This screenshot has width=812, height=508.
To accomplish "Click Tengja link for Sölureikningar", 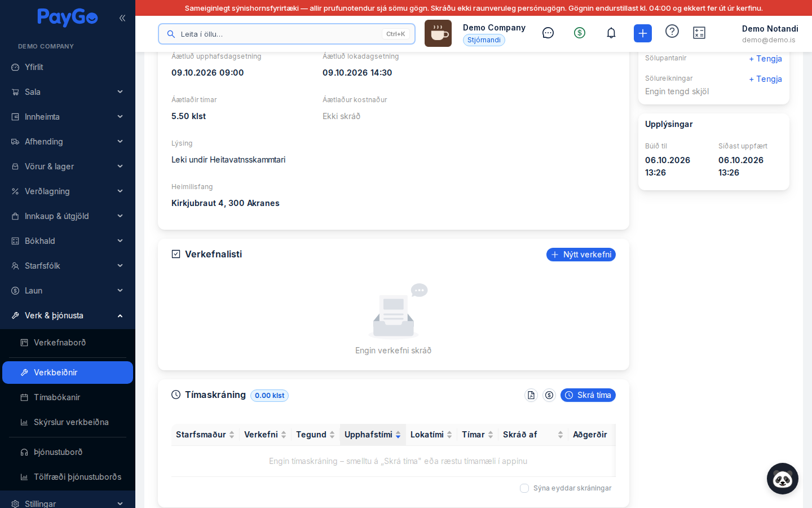I will (765, 79).
